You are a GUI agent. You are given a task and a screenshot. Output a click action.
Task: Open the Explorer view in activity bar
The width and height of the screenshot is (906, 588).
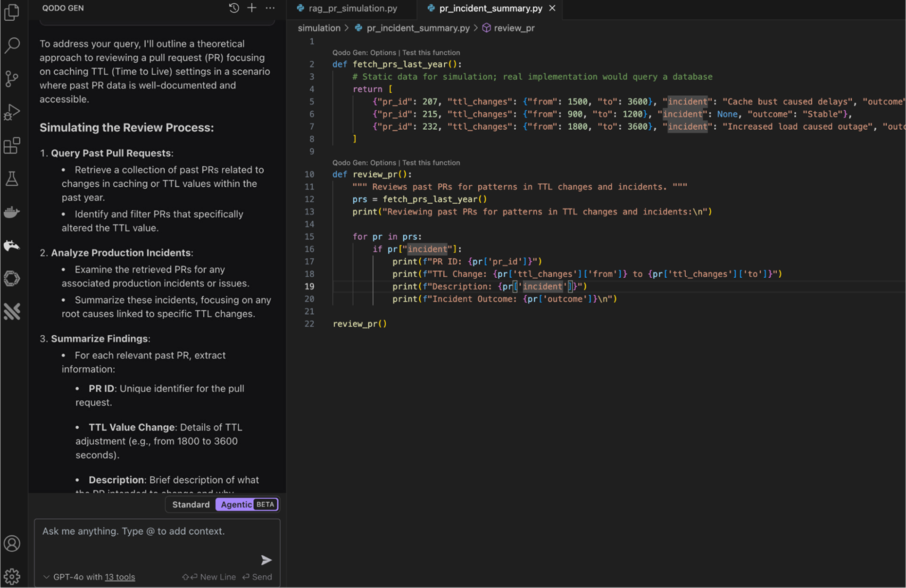tap(12, 13)
